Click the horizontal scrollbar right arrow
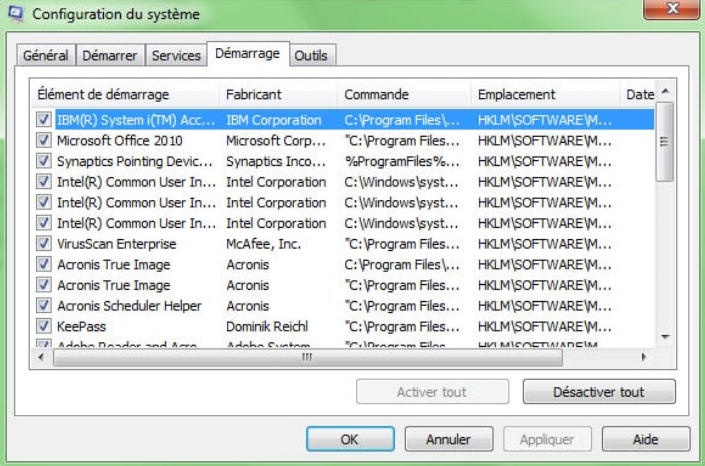705x466 pixels. 643,358
